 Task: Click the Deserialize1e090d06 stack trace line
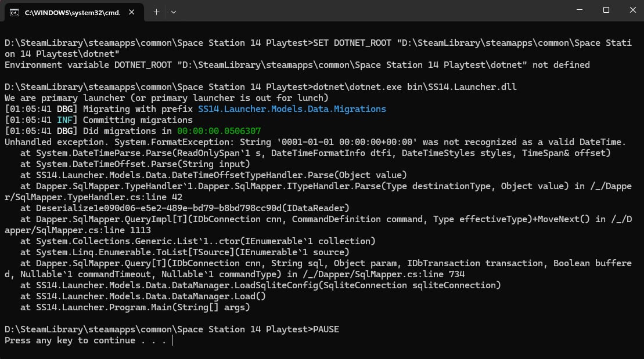(x=185, y=208)
